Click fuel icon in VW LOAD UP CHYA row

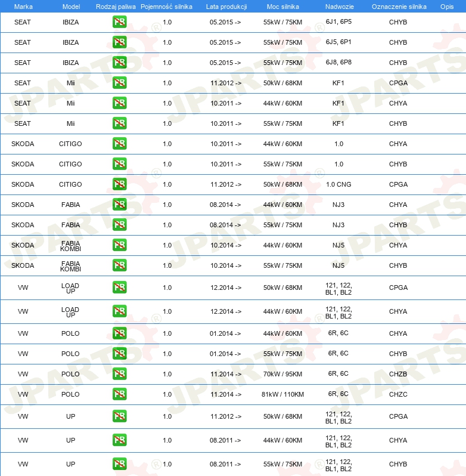click(119, 311)
